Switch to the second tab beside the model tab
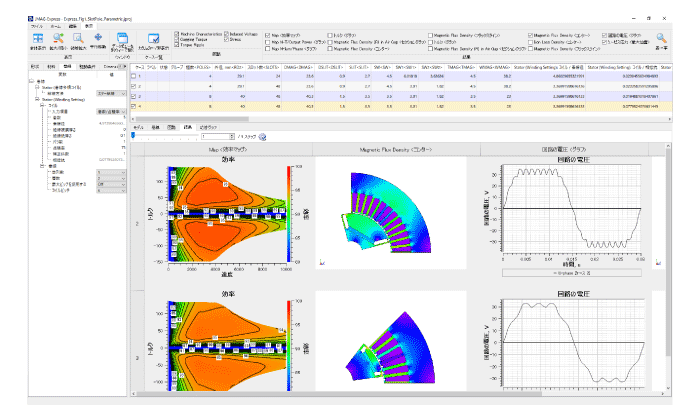The height and width of the screenshot is (420, 700). coord(156,128)
